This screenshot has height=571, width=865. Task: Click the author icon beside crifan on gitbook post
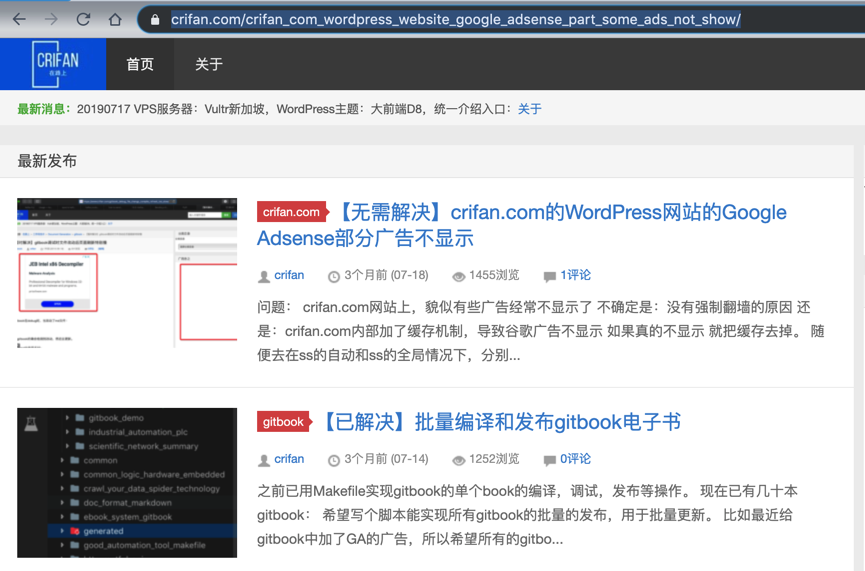tap(264, 460)
